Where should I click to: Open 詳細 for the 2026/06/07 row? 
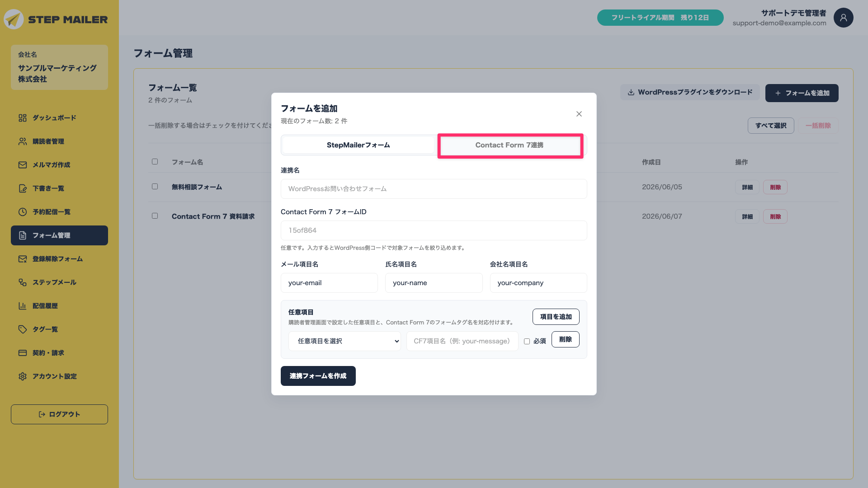(747, 216)
